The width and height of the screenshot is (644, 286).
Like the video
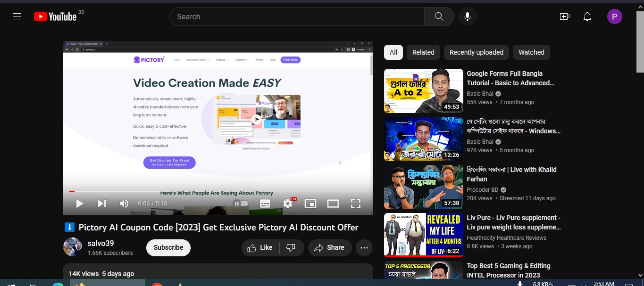(260, 247)
